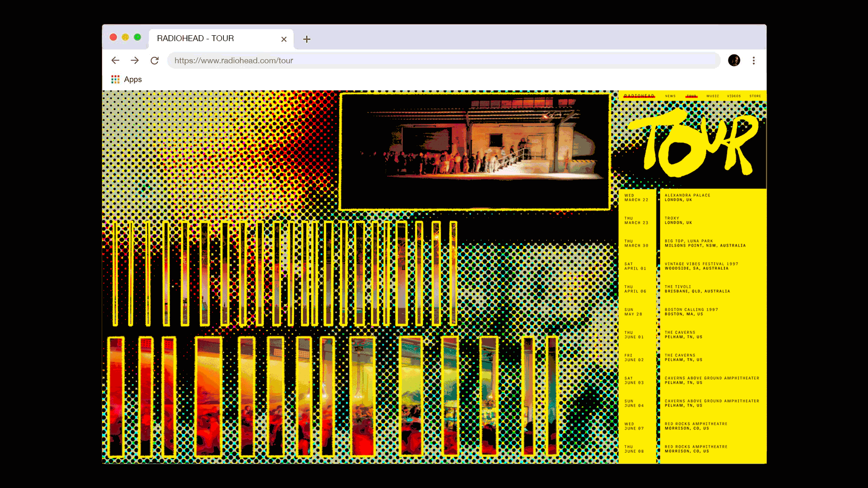
Task: Click the browser back arrow
Action: click(115, 61)
